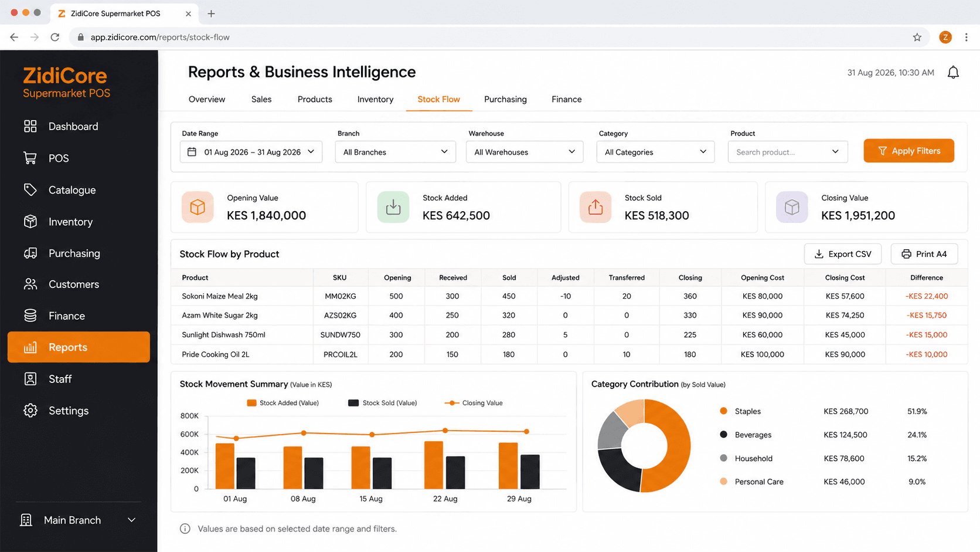Click the Stock Sold upload icon
This screenshot has width=980, height=552.
tap(596, 207)
